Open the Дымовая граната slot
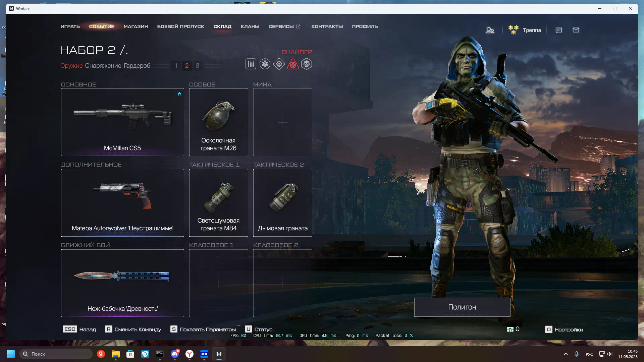Viewport: 644px width, 362px height. coord(283,203)
